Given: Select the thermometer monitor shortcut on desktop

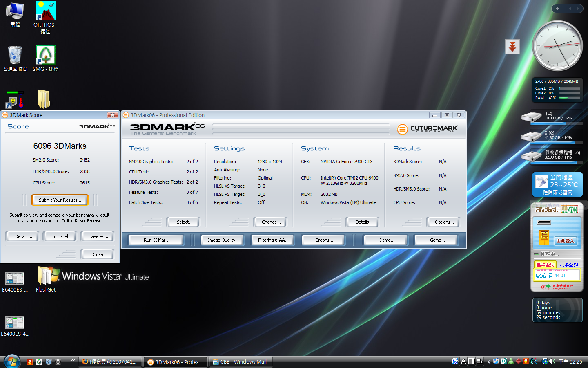Looking at the screenshot, I should click(15, 99).
